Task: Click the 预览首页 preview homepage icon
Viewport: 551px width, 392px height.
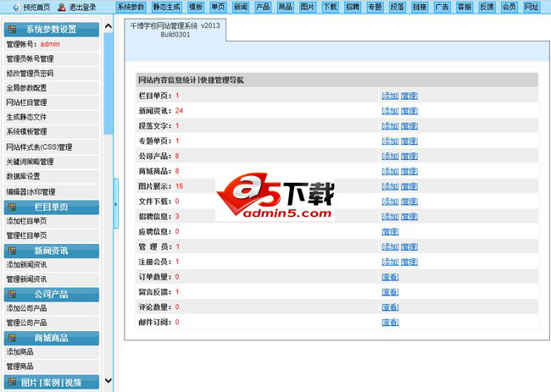Action: click(16, 7)
